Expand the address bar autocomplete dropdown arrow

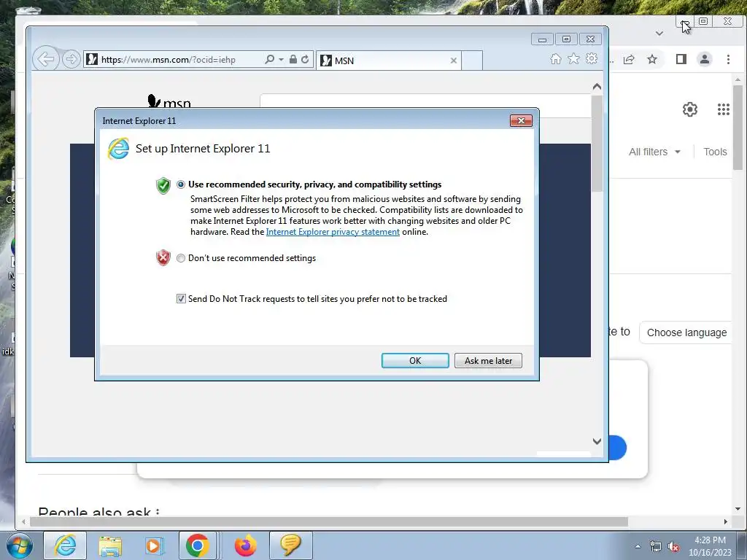[281, 60]
